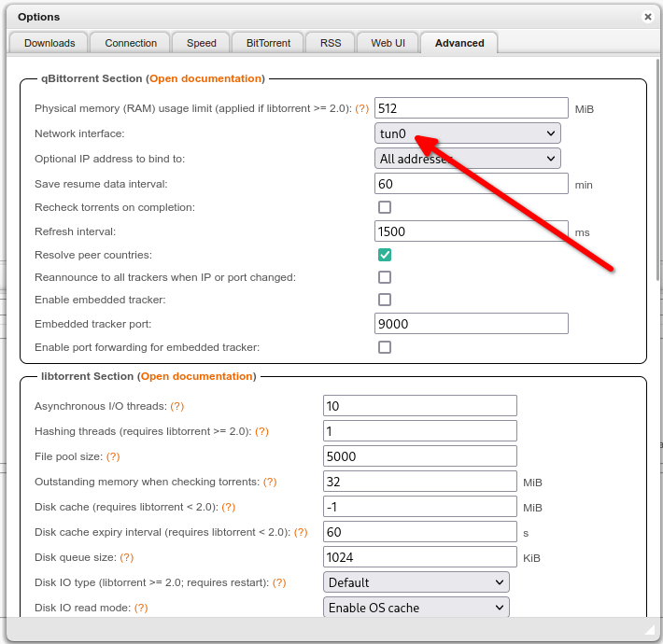Click the File pool size field
The height and width of the screenshot is (644, 663).
pos(420,456)
